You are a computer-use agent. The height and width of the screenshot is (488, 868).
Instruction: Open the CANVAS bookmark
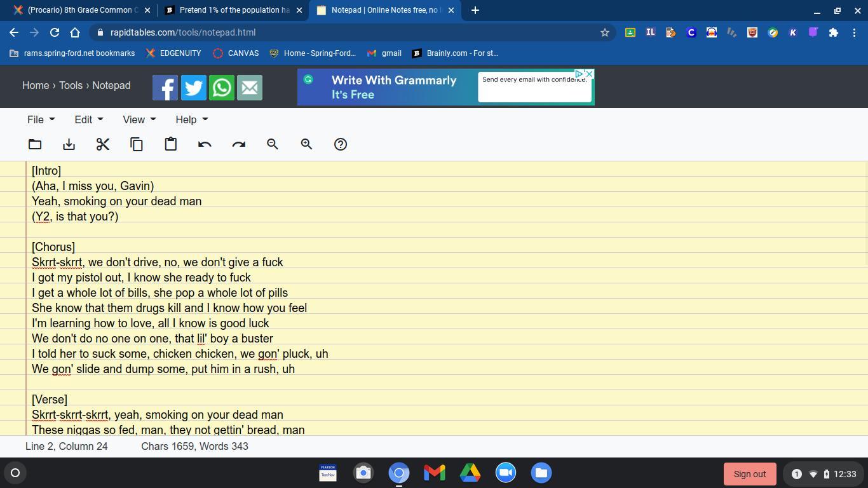tap(236, 53)
